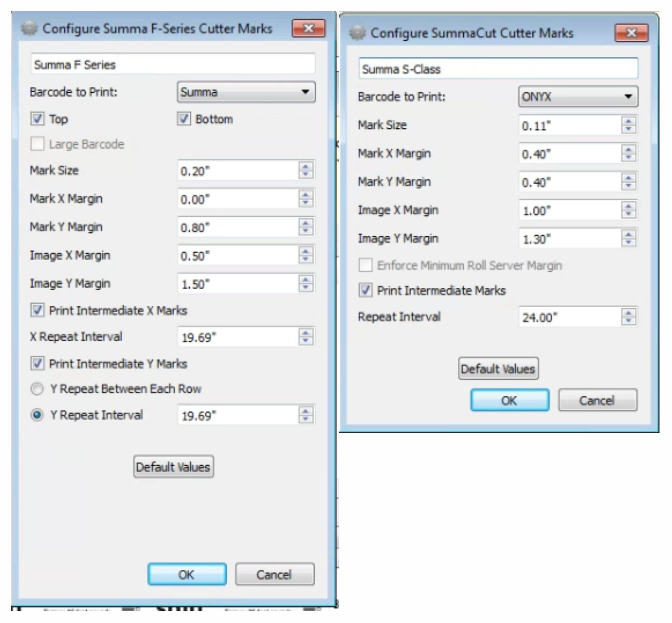Open the Summa barcode dropdown in the F-Series dialog
Image resolution: width=672 pixels, height=623 pixels.
click(x=246, y=92)
